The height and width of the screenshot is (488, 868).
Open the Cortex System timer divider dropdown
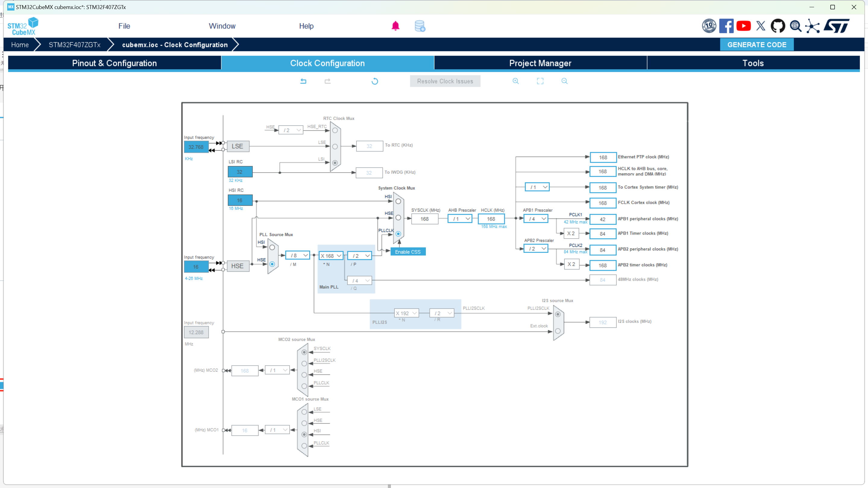(537, 187)
